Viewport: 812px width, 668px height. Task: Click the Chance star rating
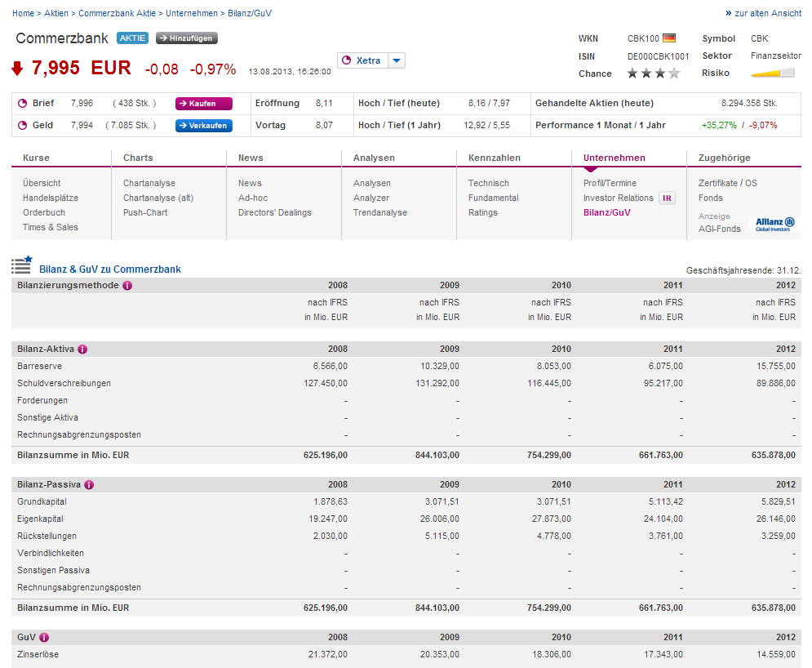coord(653,73)
